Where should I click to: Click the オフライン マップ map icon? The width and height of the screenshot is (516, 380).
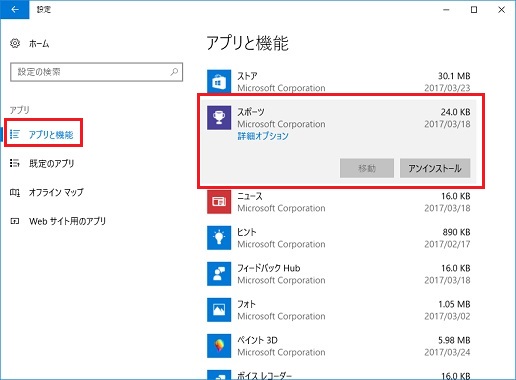coord(15,192)
